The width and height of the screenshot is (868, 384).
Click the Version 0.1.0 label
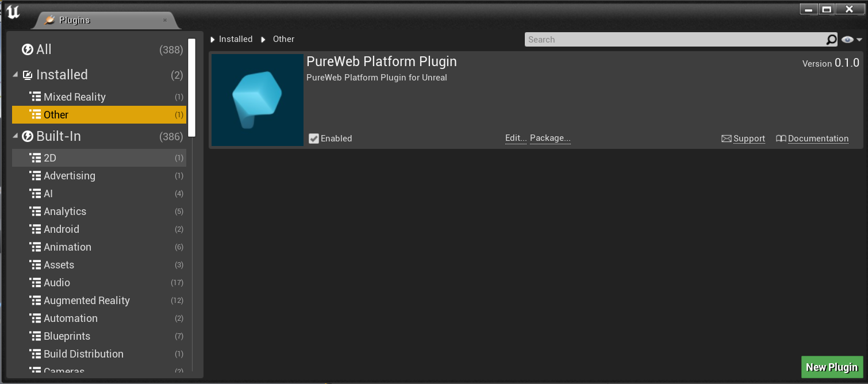(831, 63)
